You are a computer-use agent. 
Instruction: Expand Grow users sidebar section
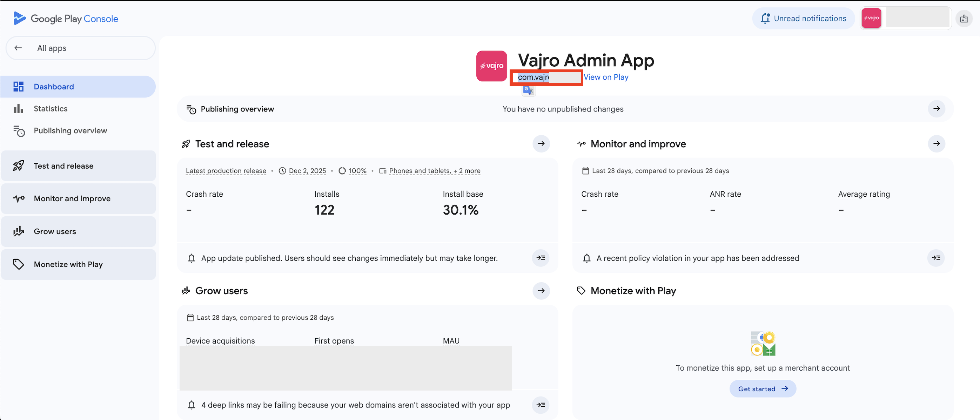point(55,231)
